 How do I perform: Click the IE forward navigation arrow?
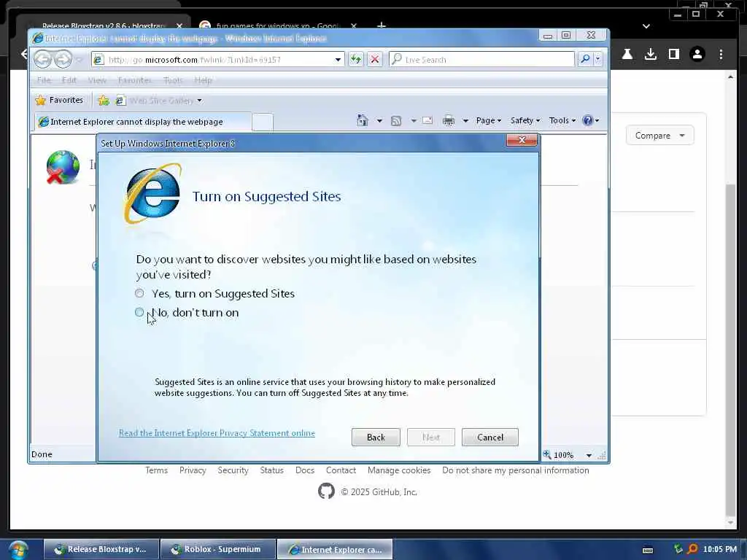coord(63,60)
